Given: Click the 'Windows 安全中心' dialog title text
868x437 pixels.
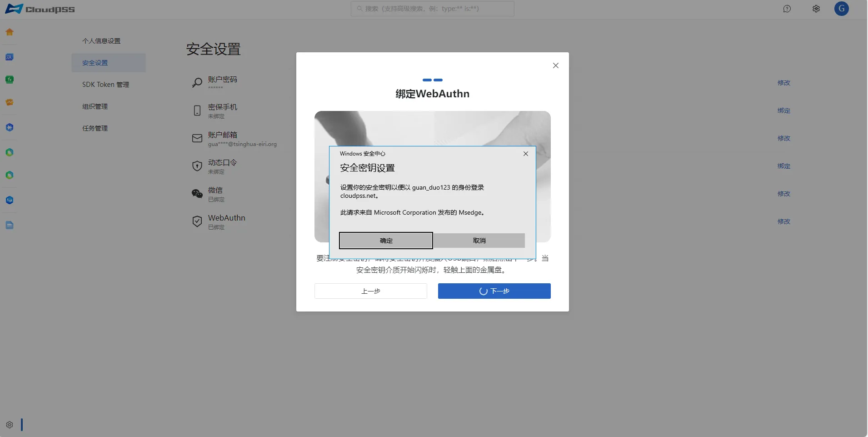Looking at the screenshot, I should 362,154.
